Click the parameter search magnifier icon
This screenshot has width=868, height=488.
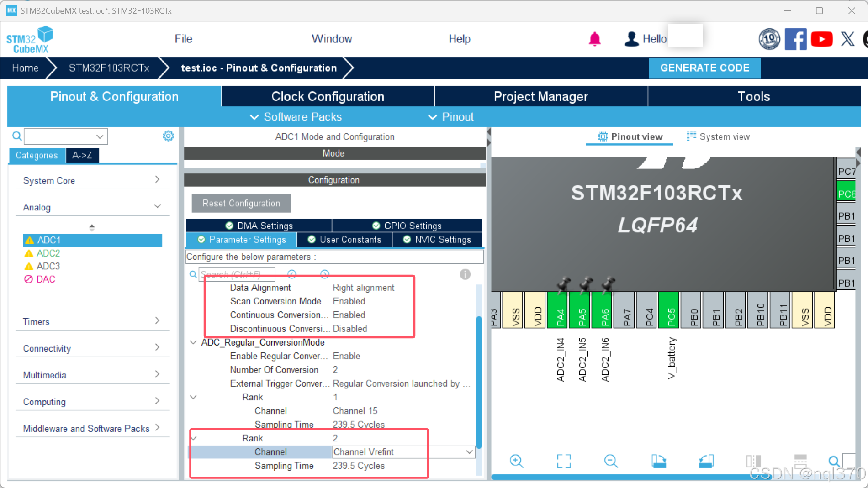193,274
